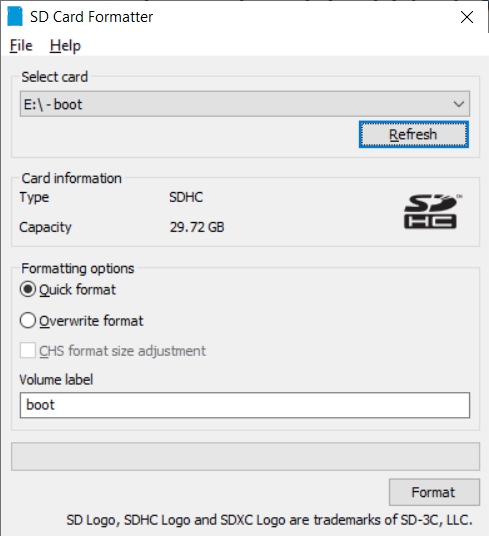The width and height of the screenshot is (489, 536).
Task: Click inside the Volume label text field
Action: 245,405
